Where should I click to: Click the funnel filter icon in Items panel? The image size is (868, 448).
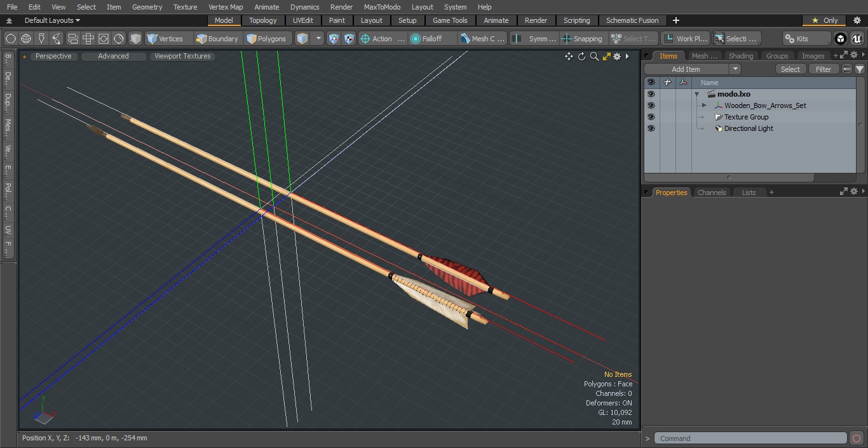coord(859,69)
